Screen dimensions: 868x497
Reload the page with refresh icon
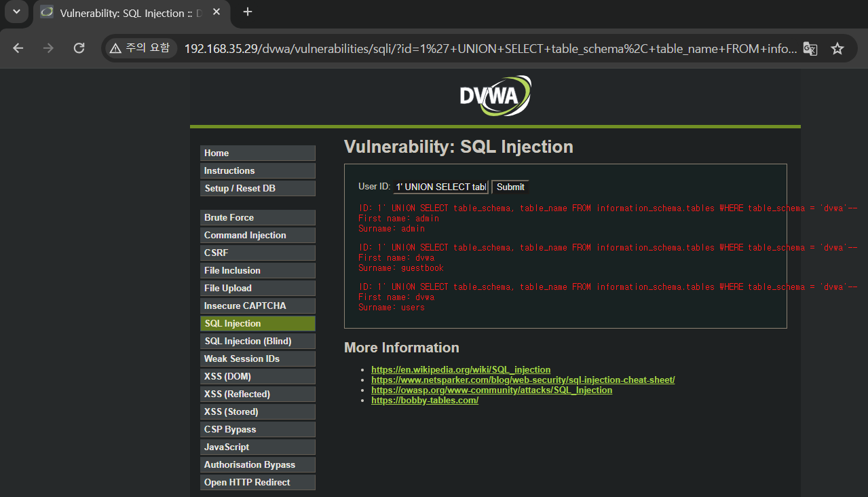click(79, 48)
